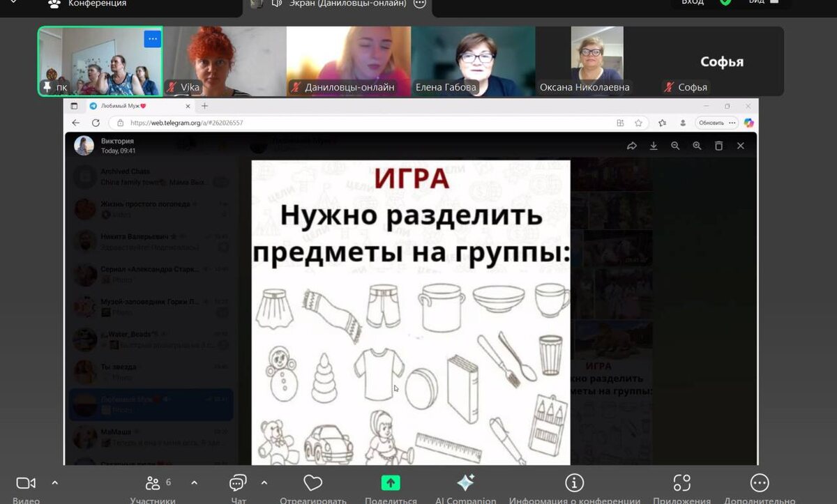Select the Софья participant tile
837x504 pixels.
click(721, 61)
